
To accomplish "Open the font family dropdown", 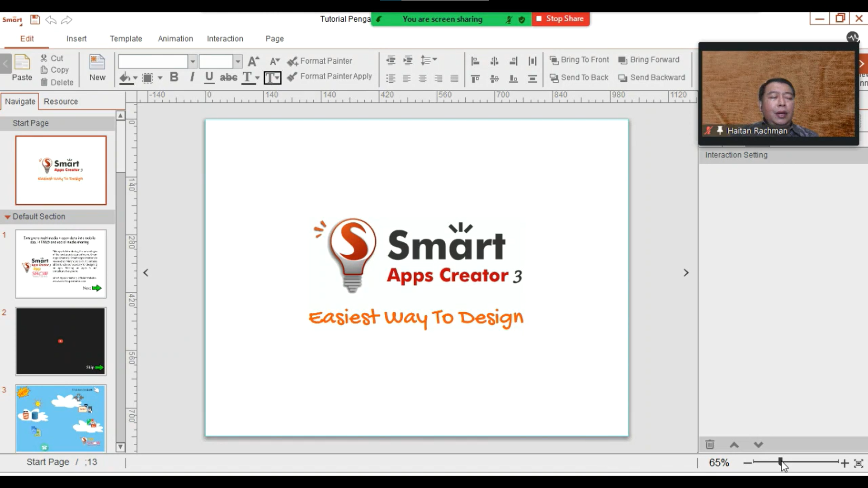I will coord(193,61).
